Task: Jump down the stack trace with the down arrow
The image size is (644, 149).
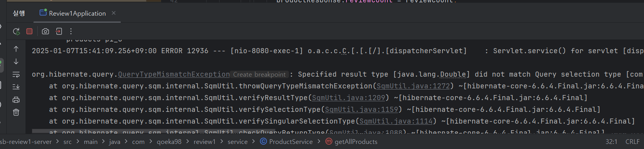Action: 16,61
